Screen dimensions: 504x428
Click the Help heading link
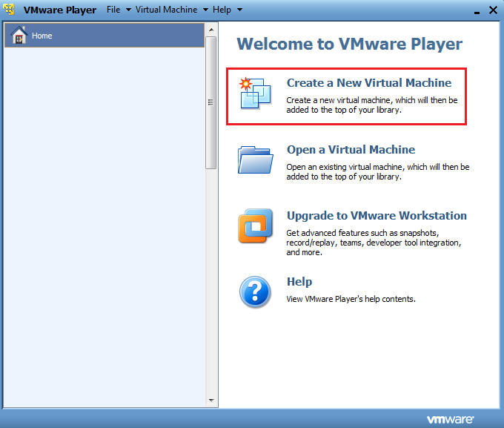point(299,282)
